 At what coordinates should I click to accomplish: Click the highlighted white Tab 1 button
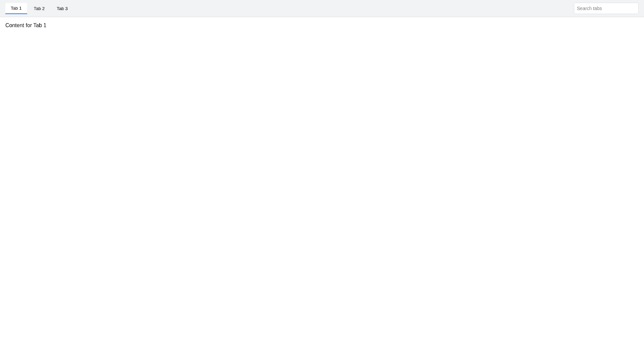pos(16,8)
